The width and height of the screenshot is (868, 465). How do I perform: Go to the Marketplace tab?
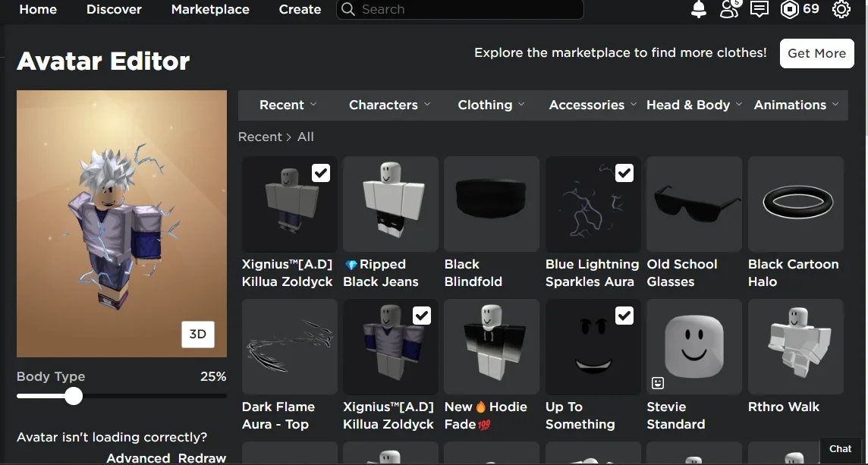[x=210, y=9]
